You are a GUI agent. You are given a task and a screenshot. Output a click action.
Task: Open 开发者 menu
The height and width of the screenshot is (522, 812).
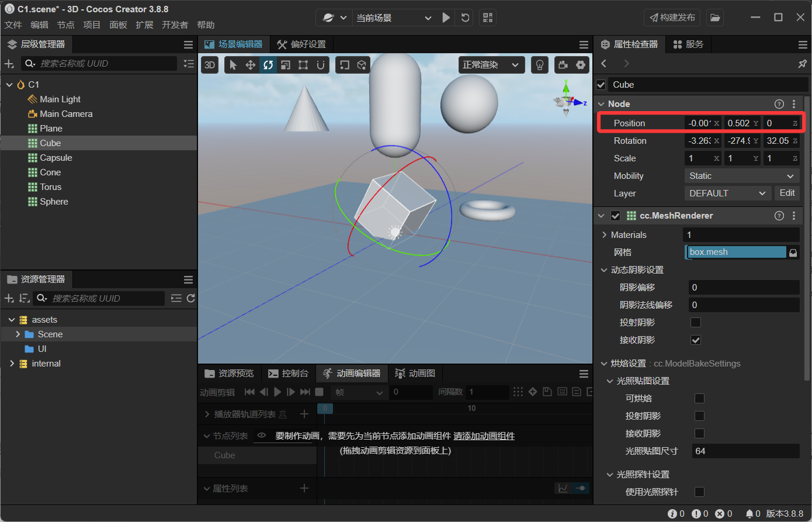click(x=175, y=25)
